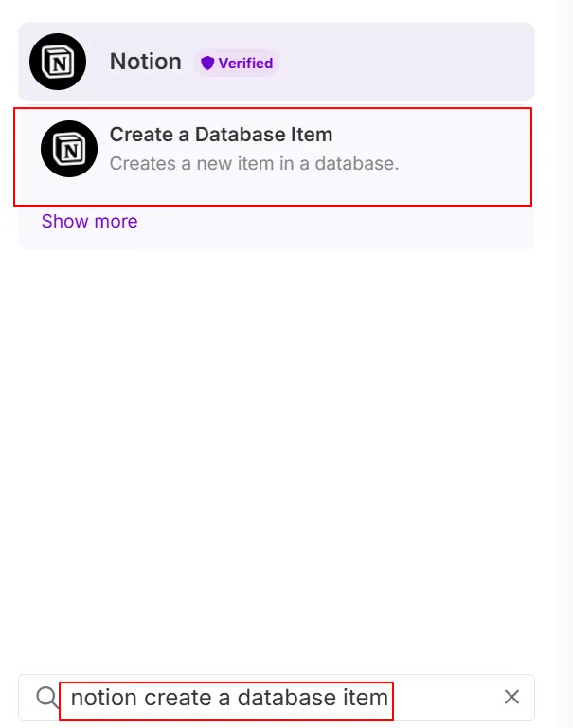Click the empty gap between search text and X
This screenshot has height=728, width=573.
click(445, 699)
